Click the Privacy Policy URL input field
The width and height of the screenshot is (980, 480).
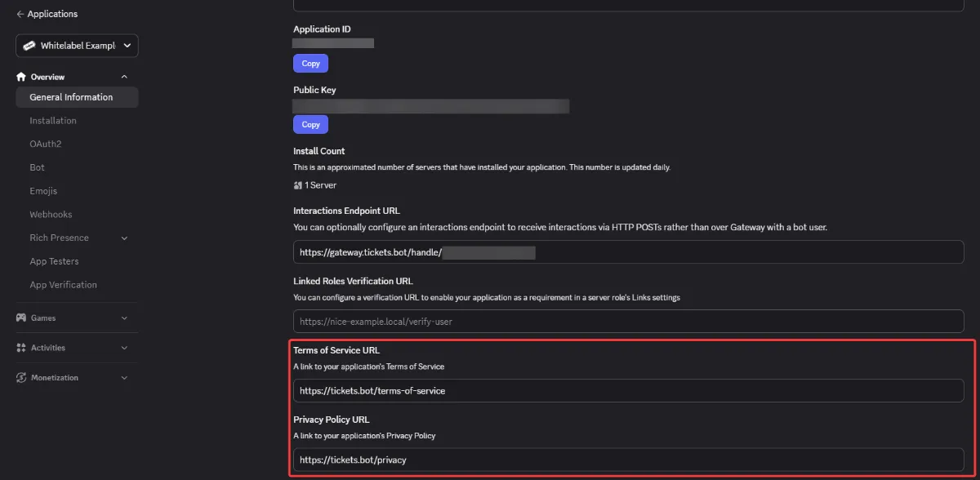pos(628,460)
